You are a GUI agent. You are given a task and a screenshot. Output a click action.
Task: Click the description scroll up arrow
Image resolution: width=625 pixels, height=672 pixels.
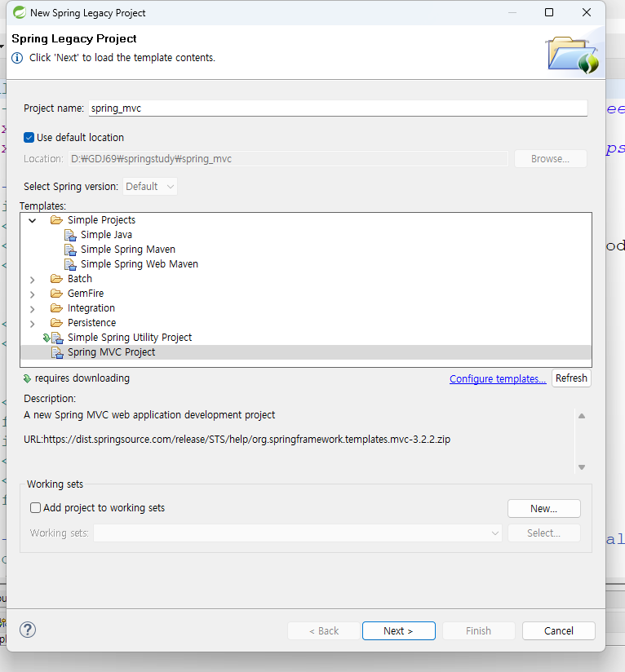pos(582,416)
